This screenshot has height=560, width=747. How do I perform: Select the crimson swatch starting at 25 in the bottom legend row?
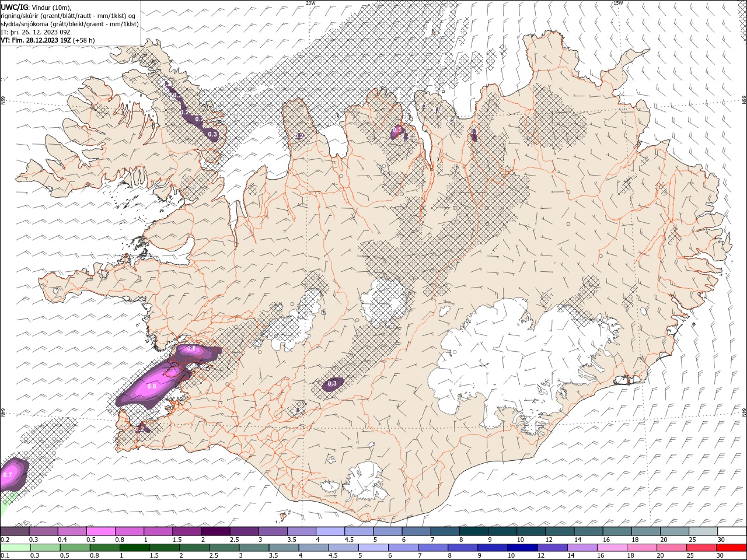click(x=701, y=548)
